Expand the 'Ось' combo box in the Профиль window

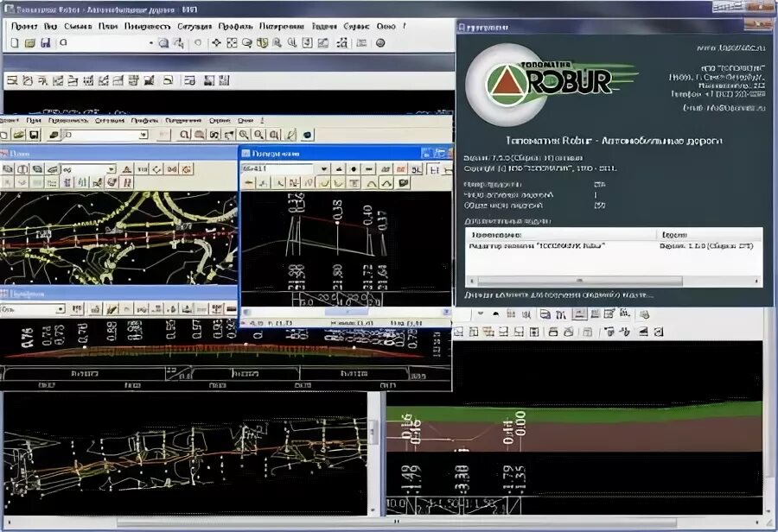[60, 309]
